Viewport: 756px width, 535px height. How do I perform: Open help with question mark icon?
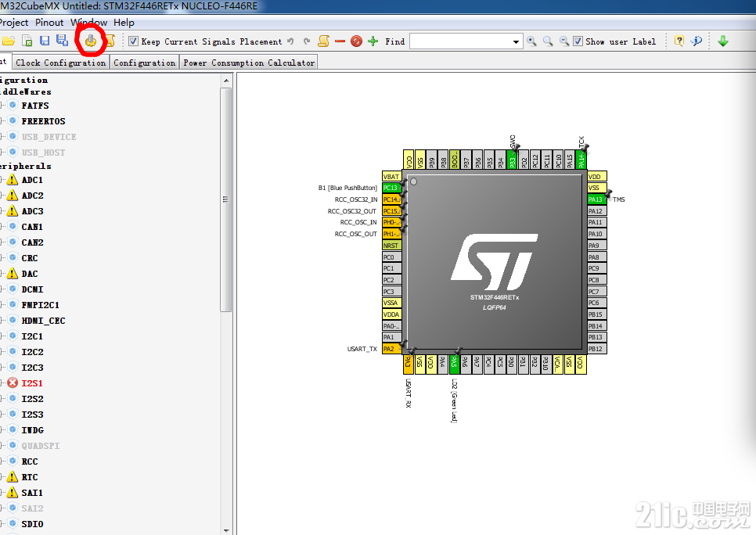pos(679,41)
